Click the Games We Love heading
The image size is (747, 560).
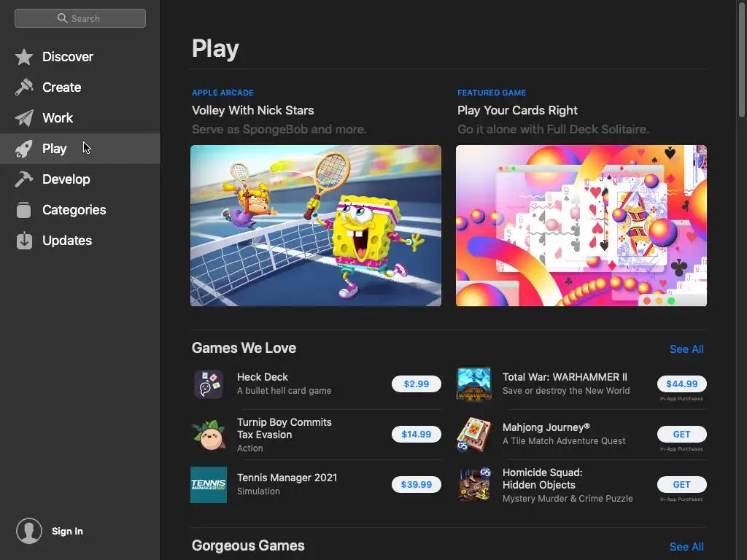coord(244,348)
